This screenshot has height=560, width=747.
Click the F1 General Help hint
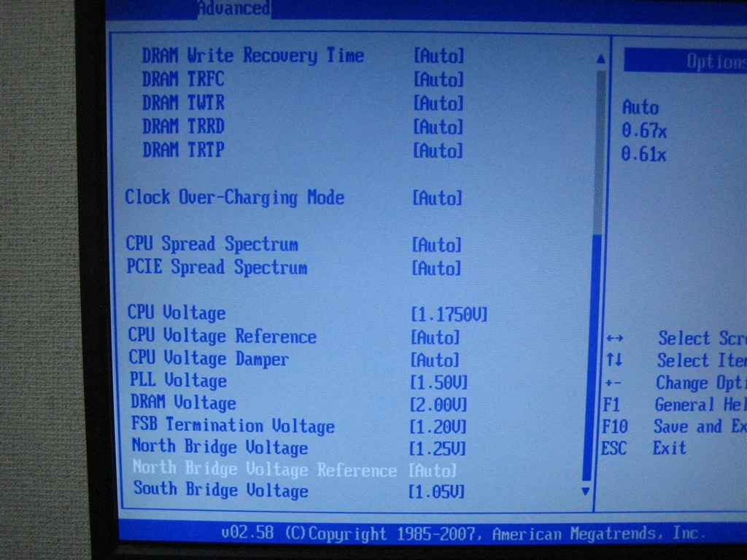pos(673,405)
